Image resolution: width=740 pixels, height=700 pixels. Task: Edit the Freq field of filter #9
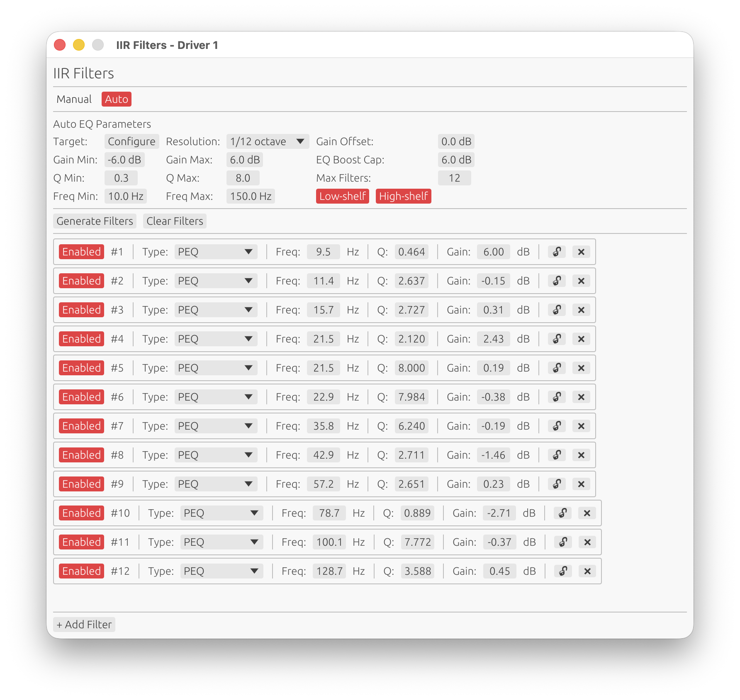(x=323, y=484)
